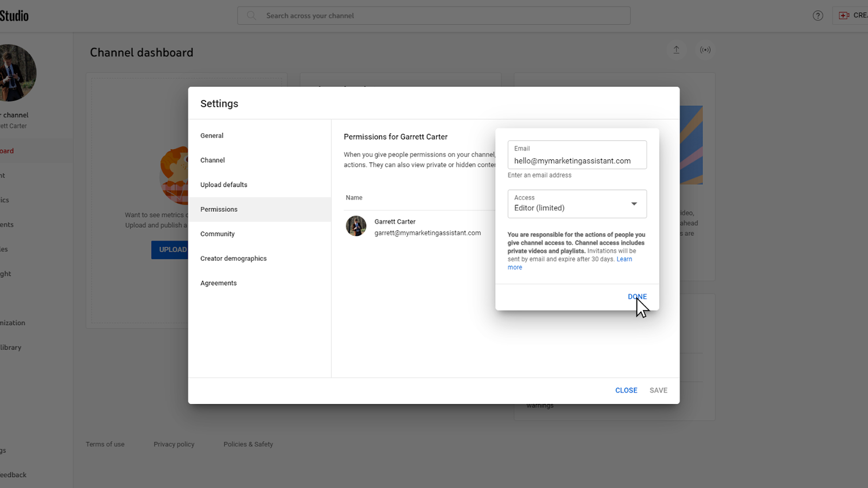The width and height of the screenshot is (868, 488).
Task: Click Garrett Carter's profile thumbnail
Action: tap(356, 226)
